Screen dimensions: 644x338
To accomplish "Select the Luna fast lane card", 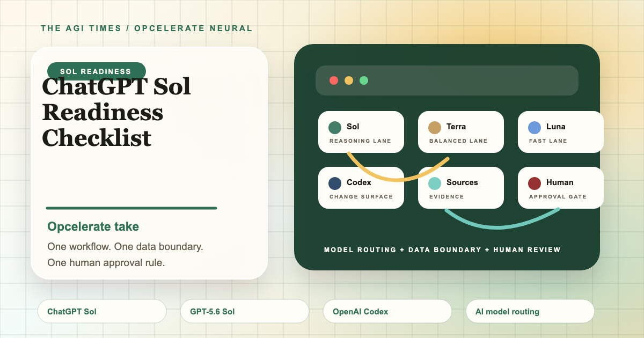I will (x=561, y=132).
